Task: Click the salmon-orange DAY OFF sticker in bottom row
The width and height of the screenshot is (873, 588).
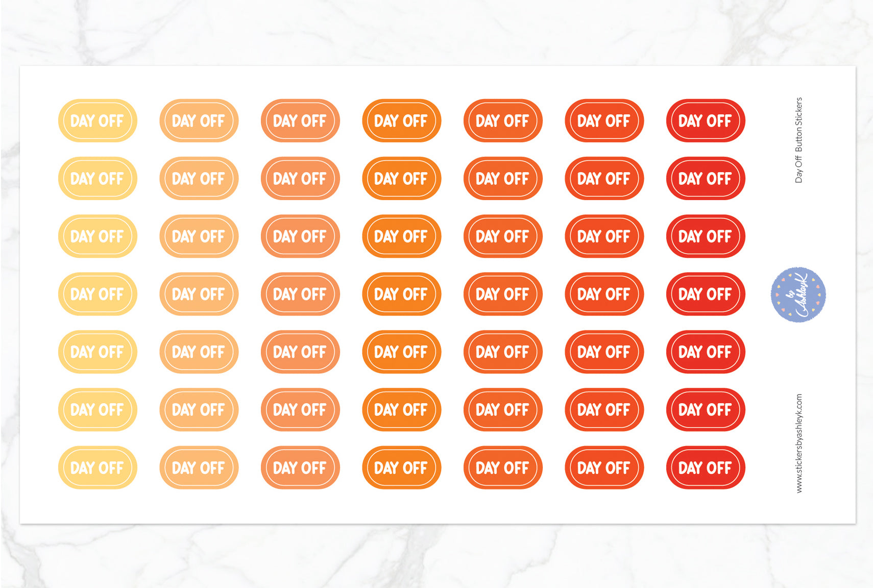Action: pyautogui.click(x=300, y=468)
